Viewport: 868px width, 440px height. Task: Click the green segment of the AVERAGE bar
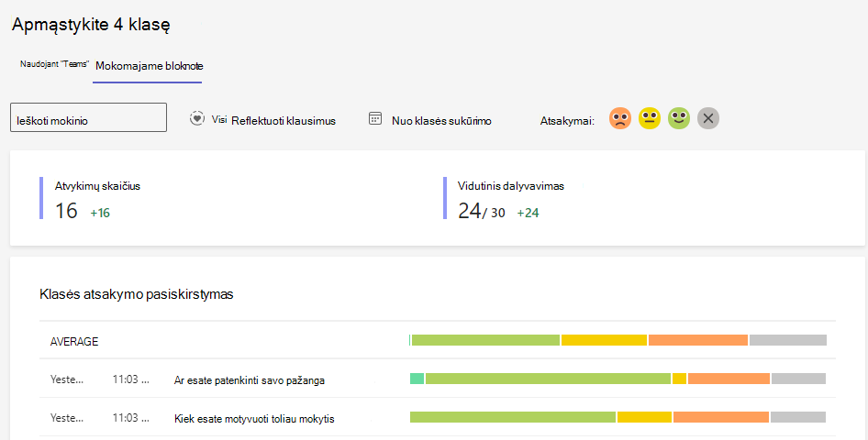(485, 340)
